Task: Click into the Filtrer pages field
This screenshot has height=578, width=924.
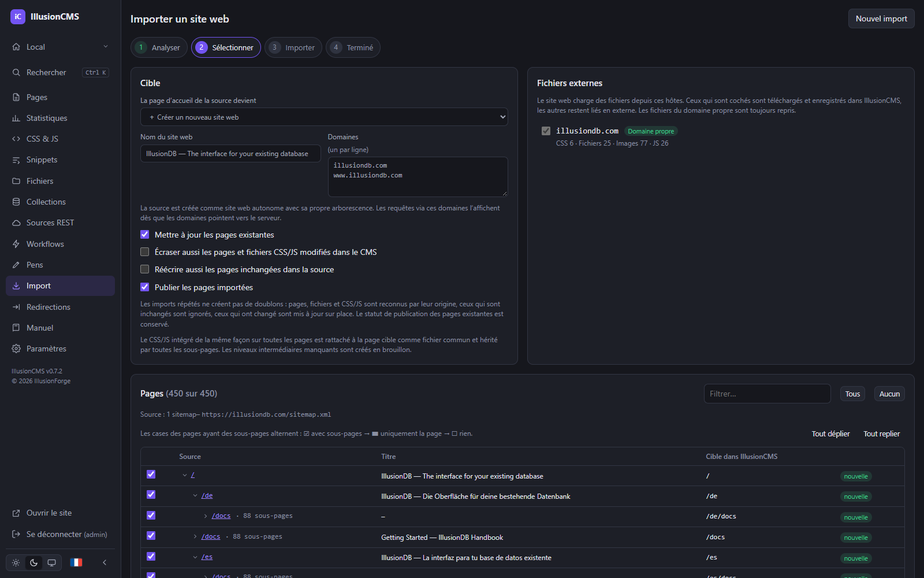Action: point(767,394)
